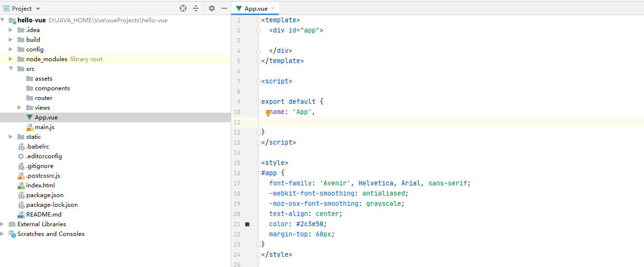Fold the <style> block at line 15
Screen dimensions: 644x267
[x=258, y=163]
